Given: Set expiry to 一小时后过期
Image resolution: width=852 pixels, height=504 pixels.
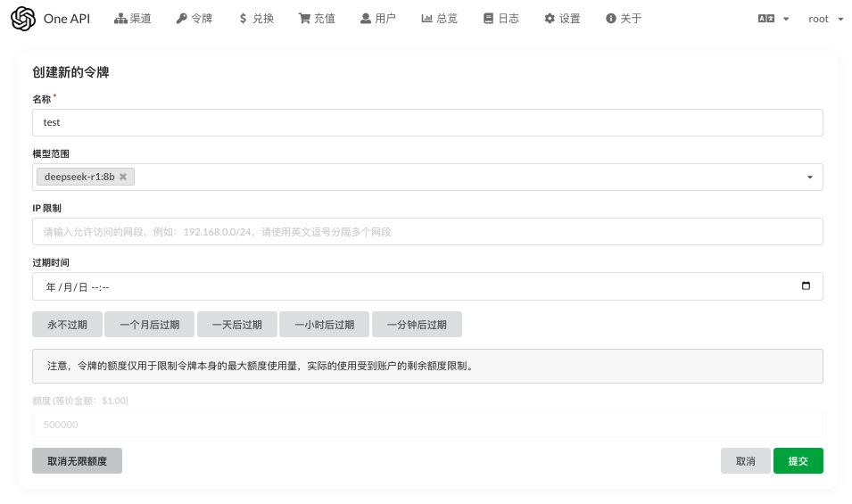Looking at the screenshot, I should point(325,324).
